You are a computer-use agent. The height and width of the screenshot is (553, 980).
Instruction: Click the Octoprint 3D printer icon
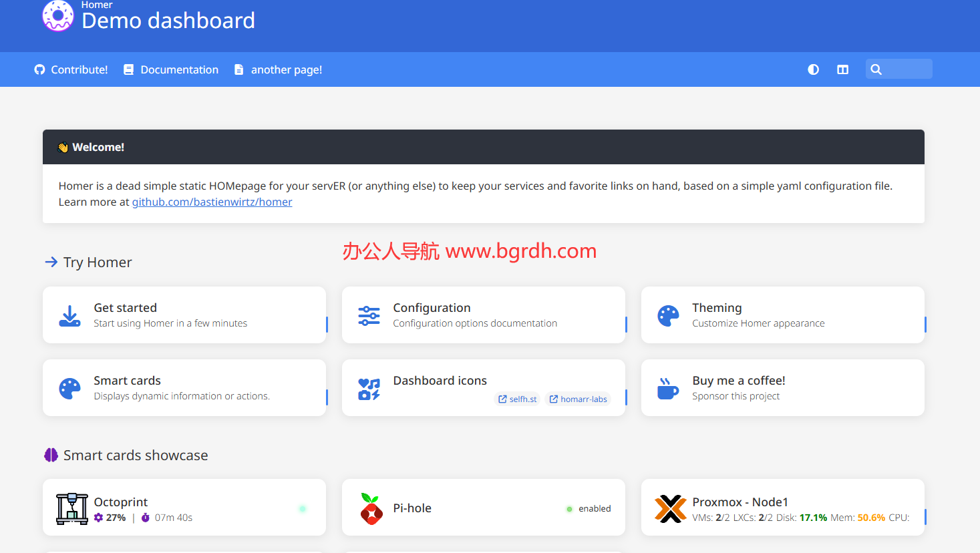[x=72, y=508]
